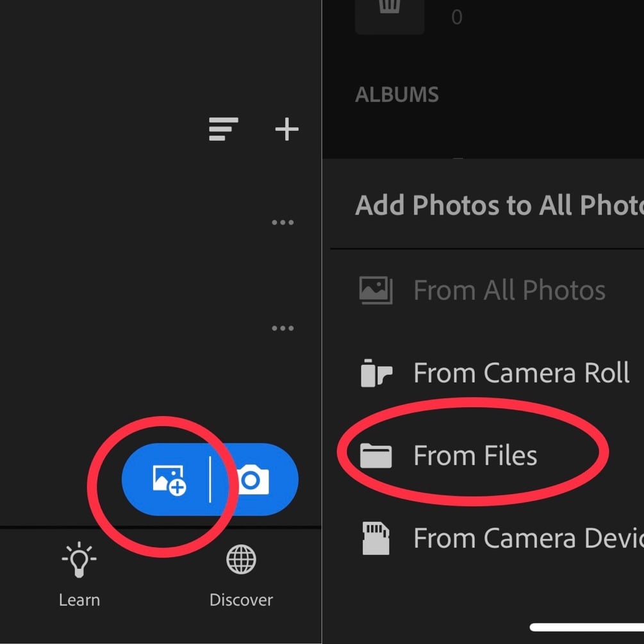Click the folder icon beside From Files
Viewport: 644px width, 644px height.
point(376,456)
